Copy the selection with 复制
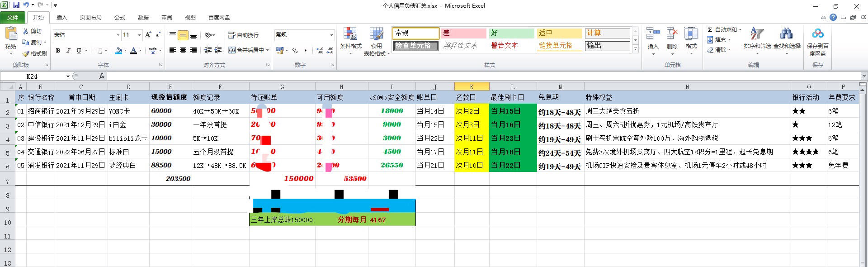This screenshot has width=868, height=267. (x=33, y=42)
